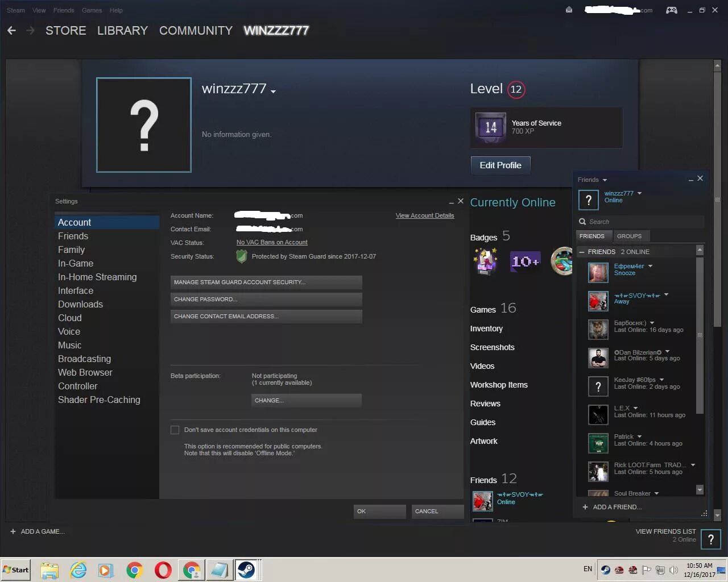Click the large question-mark profile avatar

pos(144,125)
